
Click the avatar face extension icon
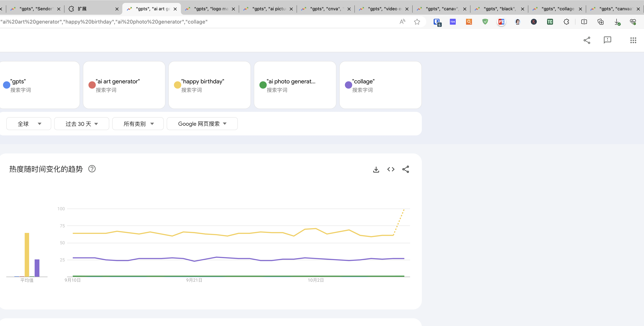point(517,22)
